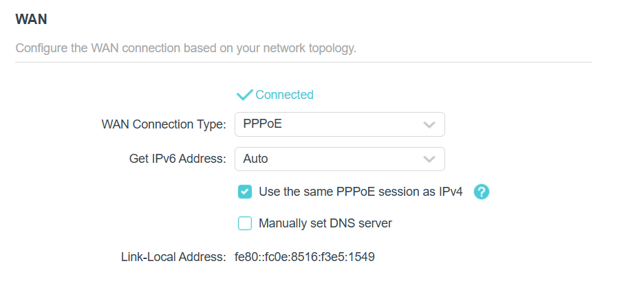Viewport: 644px width, 281px height.
Task: Enable Manually set DNS server checkbox
Action: 245,223
